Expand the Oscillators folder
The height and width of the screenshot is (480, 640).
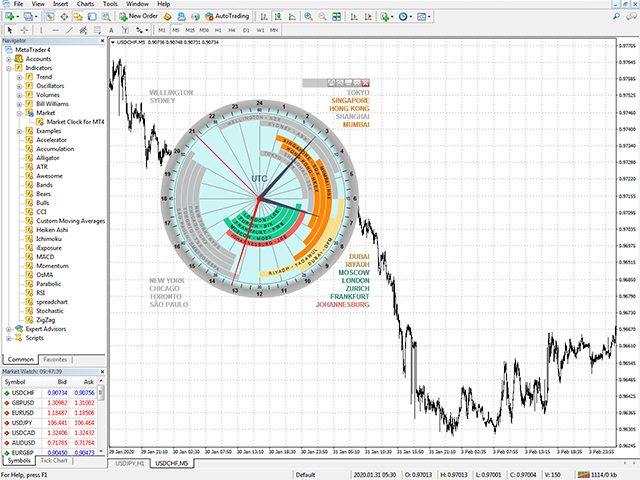click(x=19, y=86)
